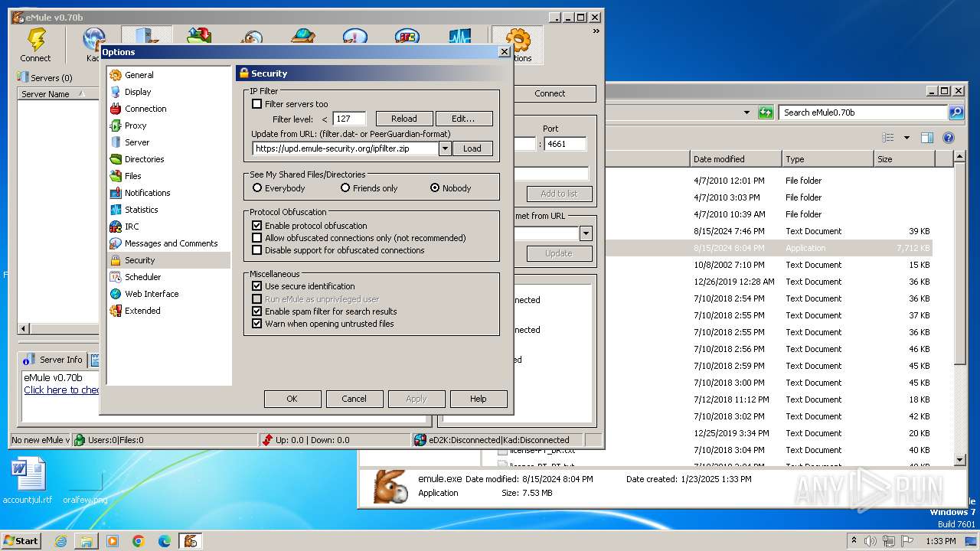980x551 pixels.
Task: Select Display icon in Options list
Action: (x=116, y=92)
